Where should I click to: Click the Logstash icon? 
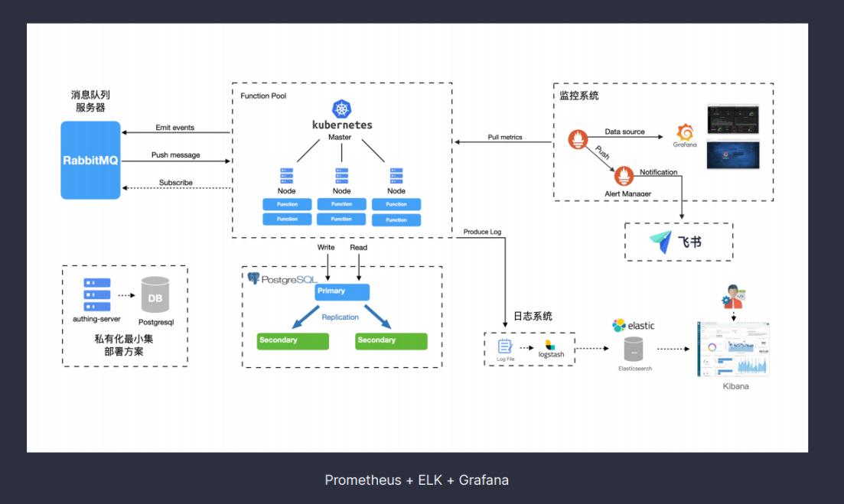click(x=549, y=344)
